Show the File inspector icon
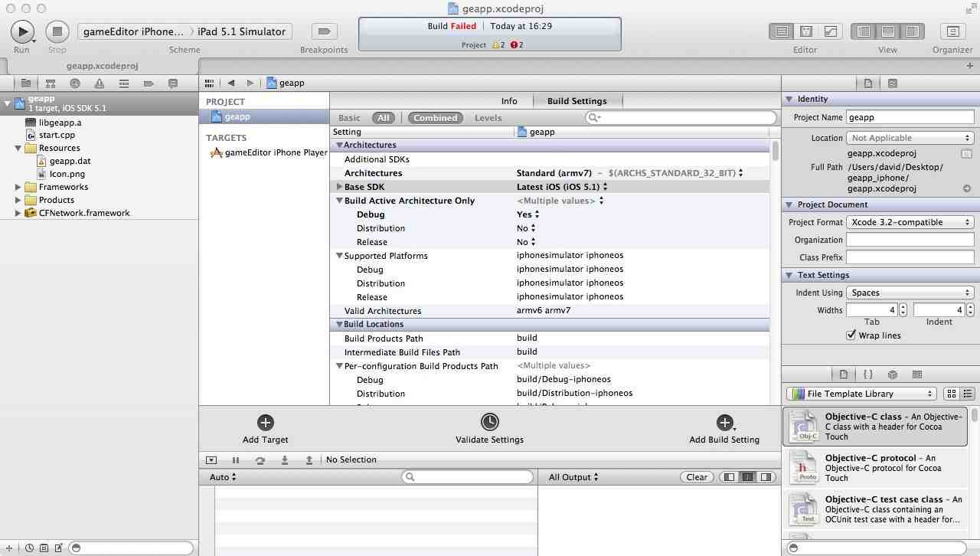 click(868, 83)
